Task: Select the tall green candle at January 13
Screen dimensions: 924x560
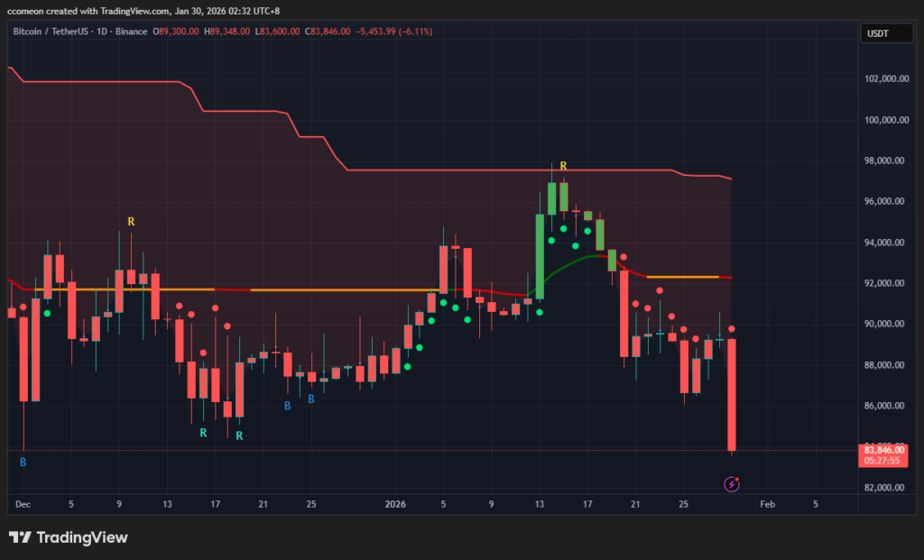Action: [x=540, y=256]
